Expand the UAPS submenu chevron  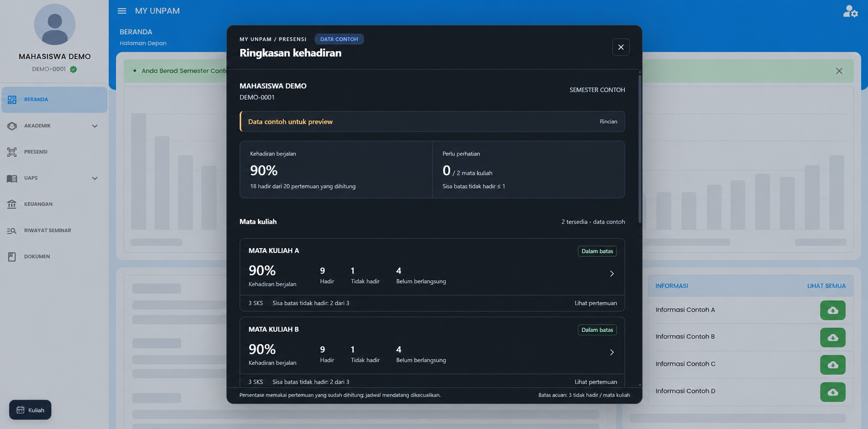click(94, 178)
